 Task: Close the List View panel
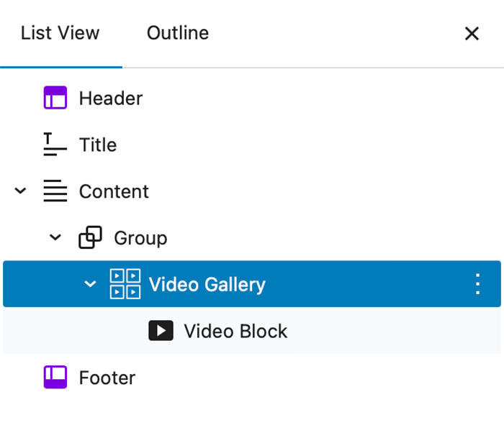472,34
